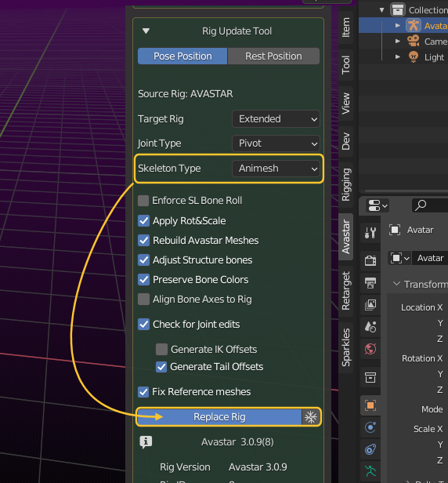Viewport: 448px width, 483px height.
Task: Click the Collection box icon
Action: 398,9
